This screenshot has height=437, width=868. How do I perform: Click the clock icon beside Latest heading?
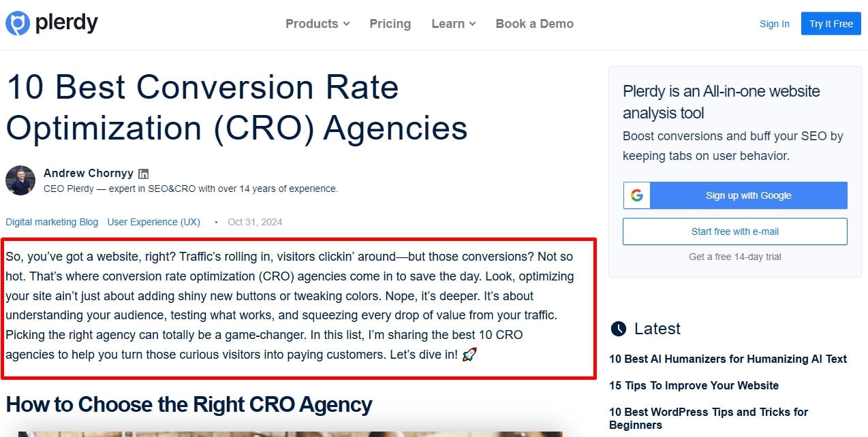[617, 329]
